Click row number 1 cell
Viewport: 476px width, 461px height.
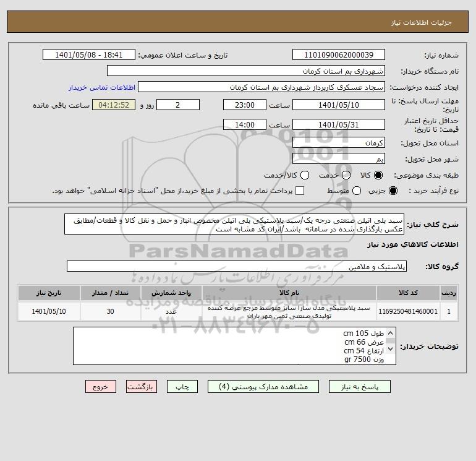(449, 311)
